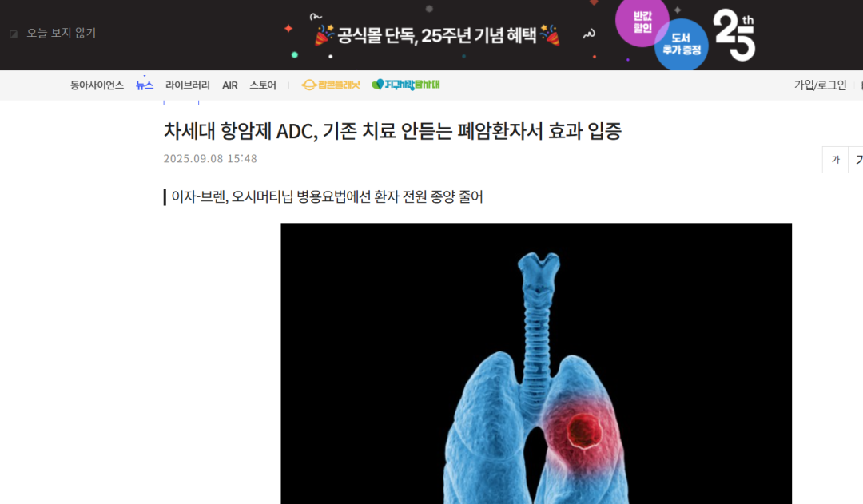Open the 지구사랑탐사대 logo link
This screenshot has width=863, height=504.
point(406,85)
